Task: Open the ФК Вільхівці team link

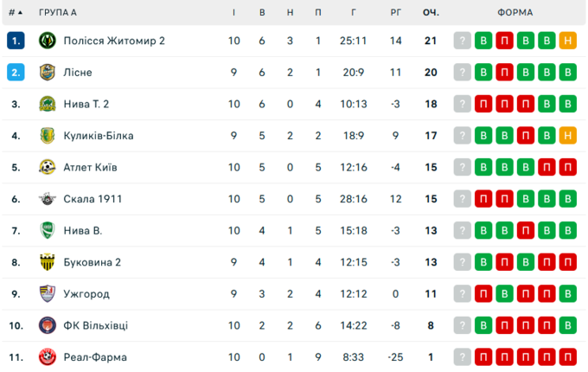Action: (x=95, y=325)
